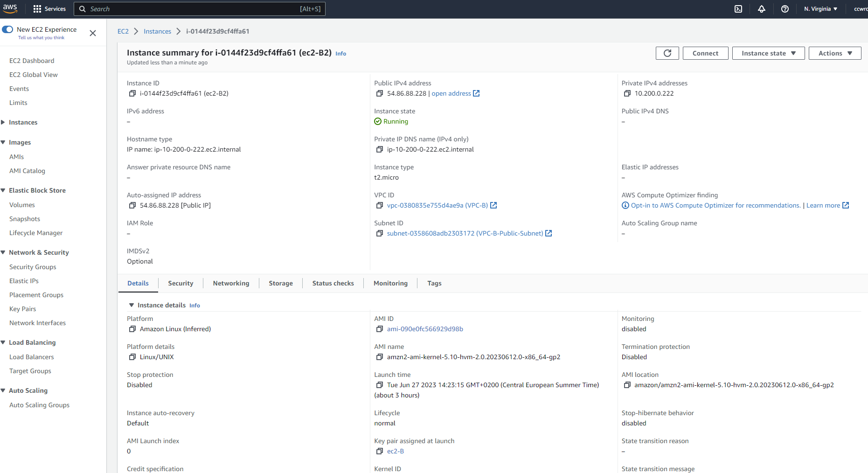The image size is (868, 473).
Task: Copy the Platform value Amazon Linux
Action: click(132, 329)
